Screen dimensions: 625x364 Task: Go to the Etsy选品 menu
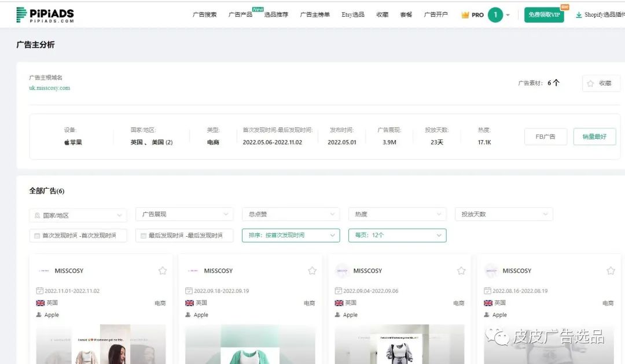[x=353, y=15]
